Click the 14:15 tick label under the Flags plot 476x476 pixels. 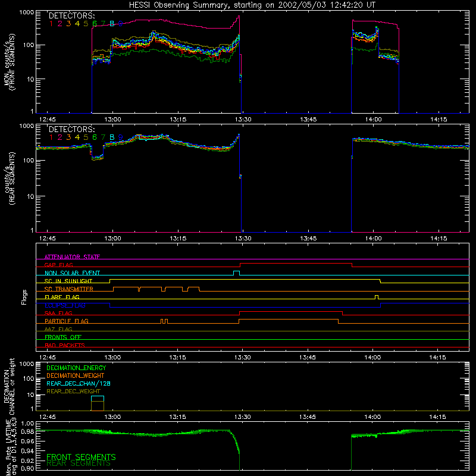(x=437, y=358)
